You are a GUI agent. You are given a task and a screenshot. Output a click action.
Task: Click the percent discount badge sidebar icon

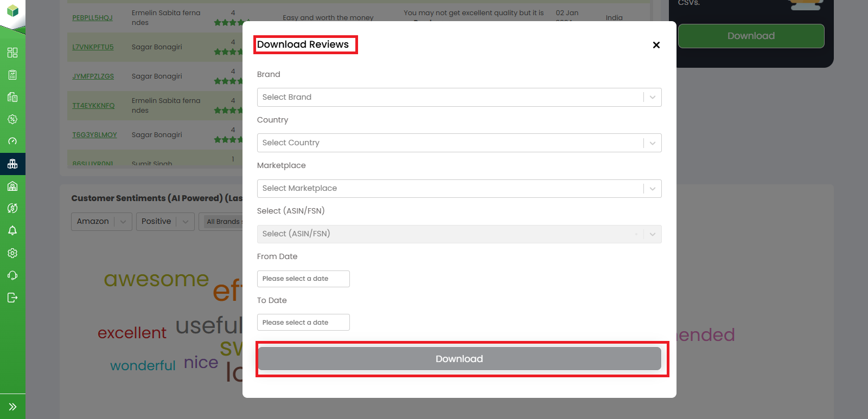tap(12, 119)
